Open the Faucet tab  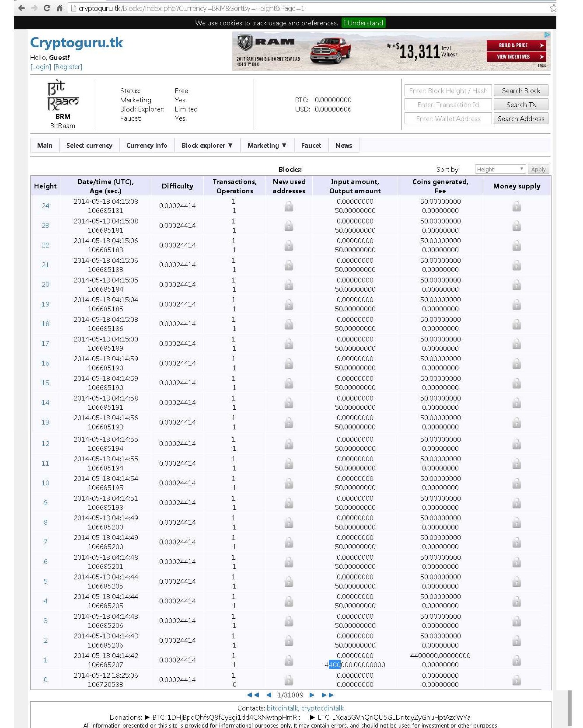click(x=311, y=145)
